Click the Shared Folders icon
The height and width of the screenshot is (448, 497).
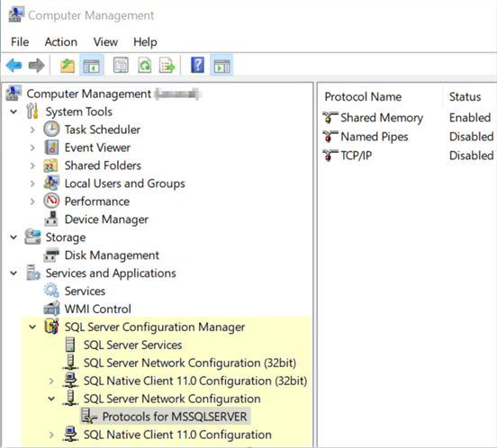tap(51, 166)
